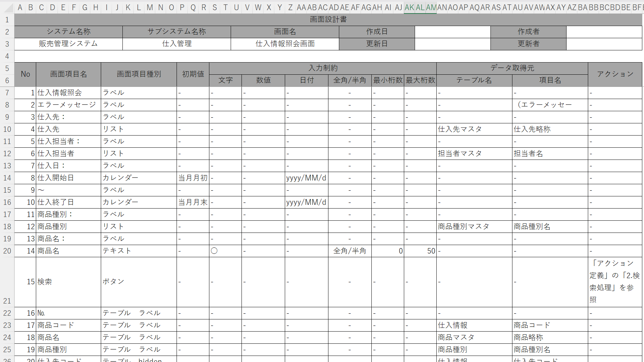The image size is (644, 362).
Task: Click the No column header cell
Action: click(25, 74)
